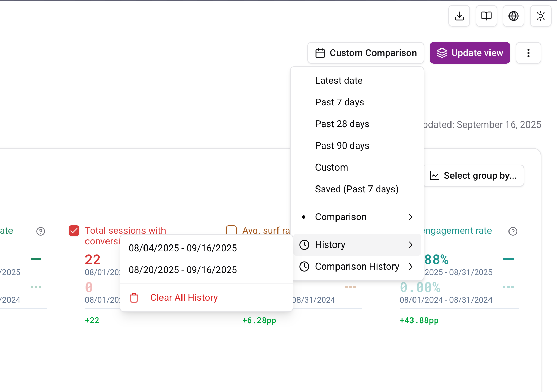Open the Custom Comparison date dropdown
557x392 pixels.
pos(366,53)
